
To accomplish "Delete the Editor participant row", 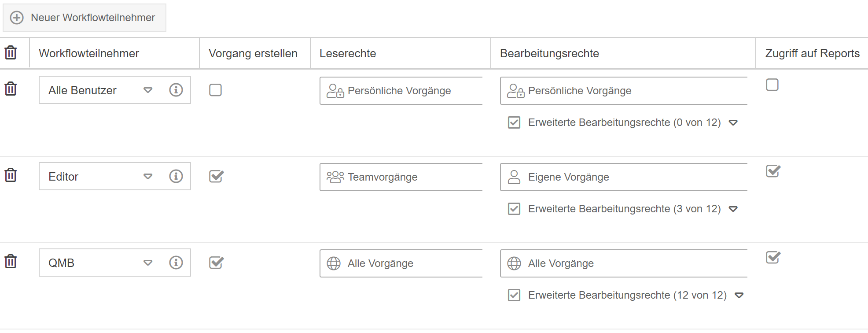I will [x=11, y=175].
